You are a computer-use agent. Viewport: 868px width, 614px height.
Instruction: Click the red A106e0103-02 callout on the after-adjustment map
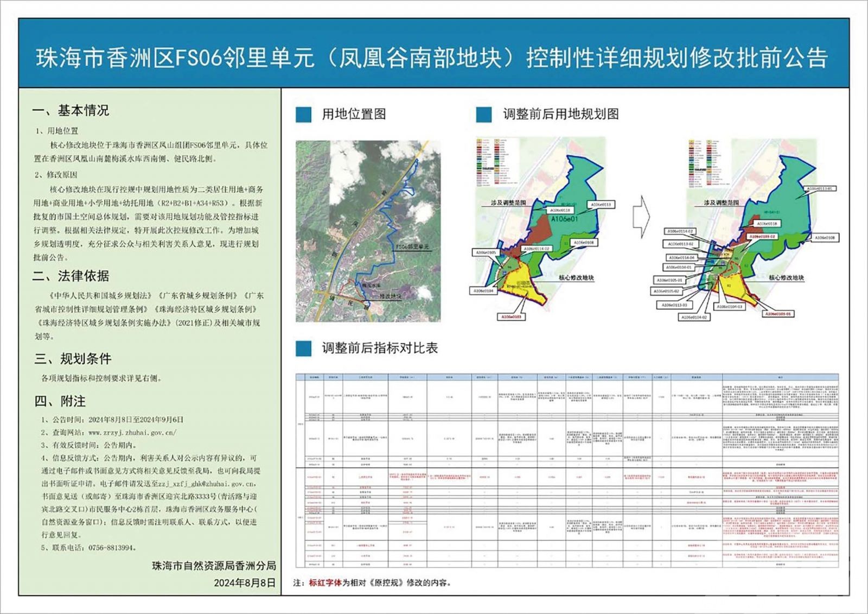pyautogui.click(x=762, y=237)
